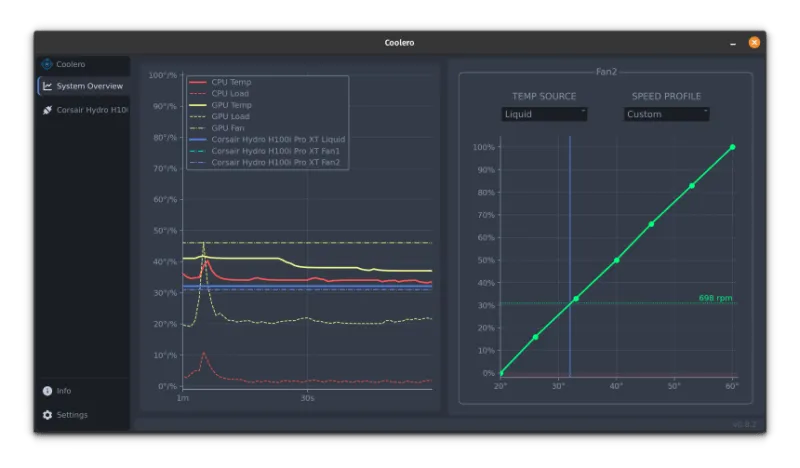Open the Speed Profile dropdown showing Custom
The height and width of the screenshot is (468, 800).
coord(667,114)
